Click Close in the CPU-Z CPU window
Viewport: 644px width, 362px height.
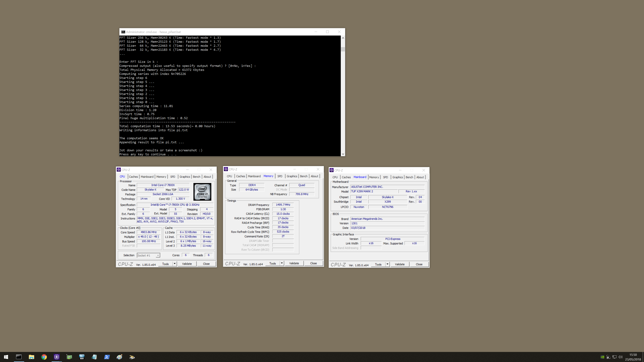click(x=206, y=264)
